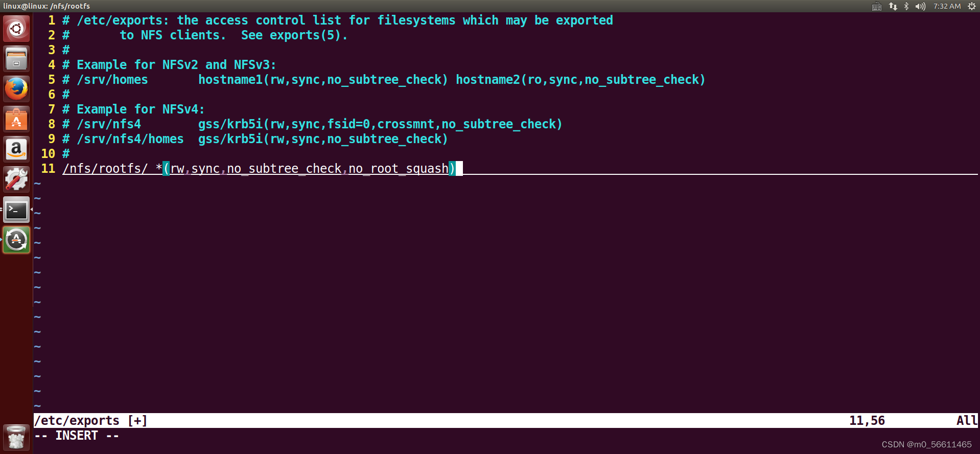The image size is (980, 454).
Task: Place cursor on the /nfs/rootfs/ export line
Action: (255, 168)
